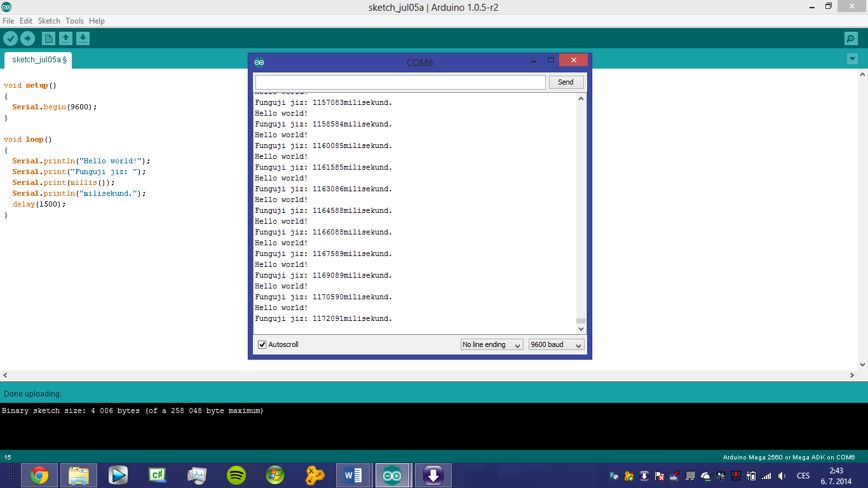Image resolution: width=868 pixels, height=488 pixels.
Task: Select the sketch_jul05a tab
Action: coord(37,60)
